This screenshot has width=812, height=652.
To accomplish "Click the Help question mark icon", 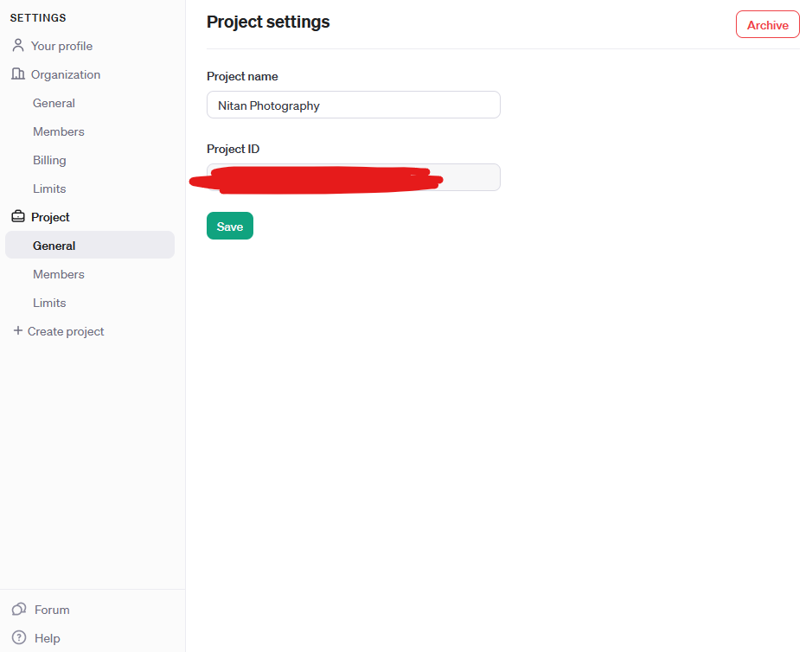I will 19,638.
